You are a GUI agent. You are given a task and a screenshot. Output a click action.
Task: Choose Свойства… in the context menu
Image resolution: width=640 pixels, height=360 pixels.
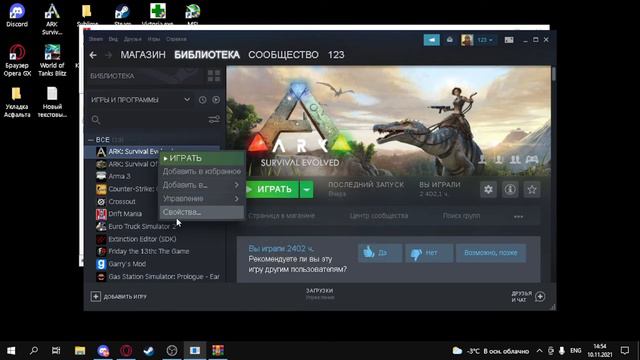[x=202, y=212]
